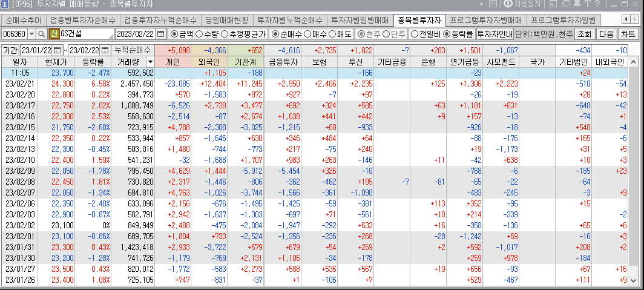Select the 추정평균가 radio option

point(225,34)
